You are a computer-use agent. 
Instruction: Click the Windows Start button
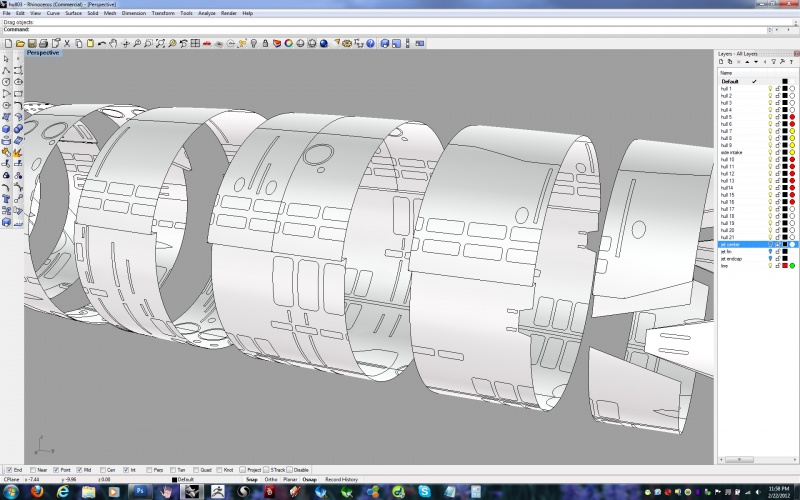(x=10, y=491)
